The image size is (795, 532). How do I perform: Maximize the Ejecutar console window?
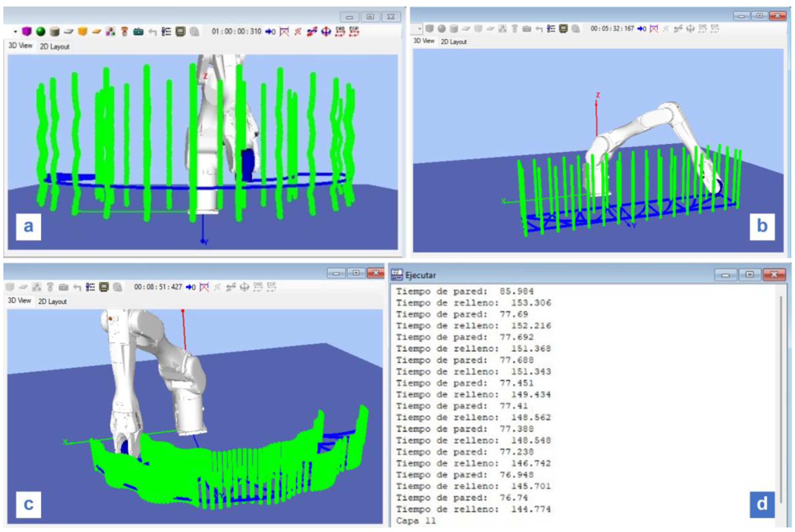[749, 275]
